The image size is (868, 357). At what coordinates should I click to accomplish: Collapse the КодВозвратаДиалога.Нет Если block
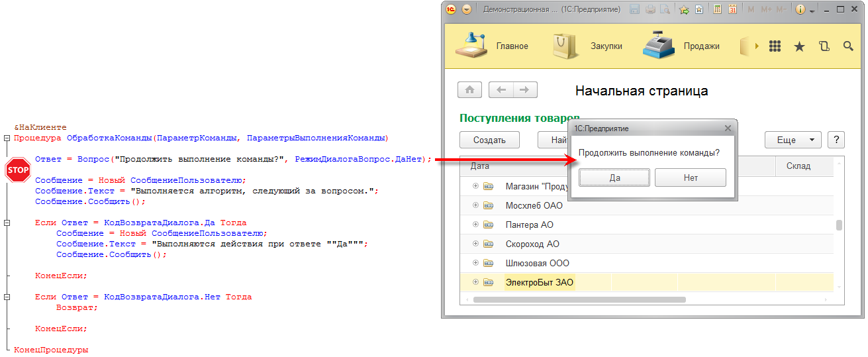pyautogui.click(x=7, y=297)
